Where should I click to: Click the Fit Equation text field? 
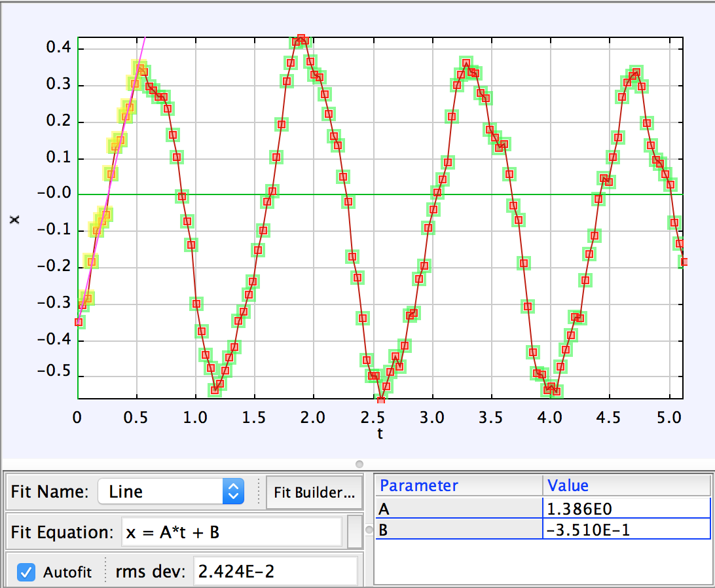pos(232,532)
